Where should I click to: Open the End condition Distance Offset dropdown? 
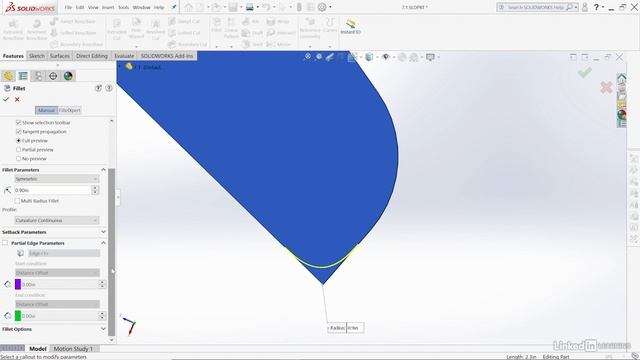(58, 304)
